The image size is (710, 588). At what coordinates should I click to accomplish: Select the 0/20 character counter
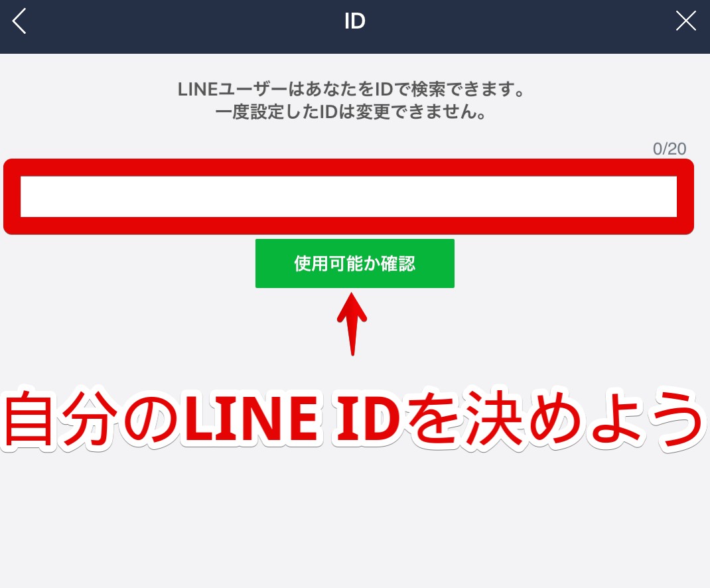(670, 149)
